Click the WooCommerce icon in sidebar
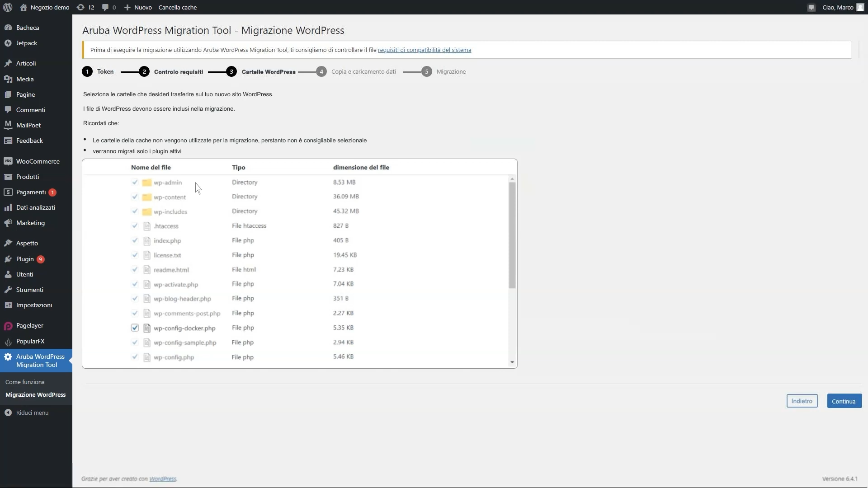 pyautogui.click(x=8, y=161)
